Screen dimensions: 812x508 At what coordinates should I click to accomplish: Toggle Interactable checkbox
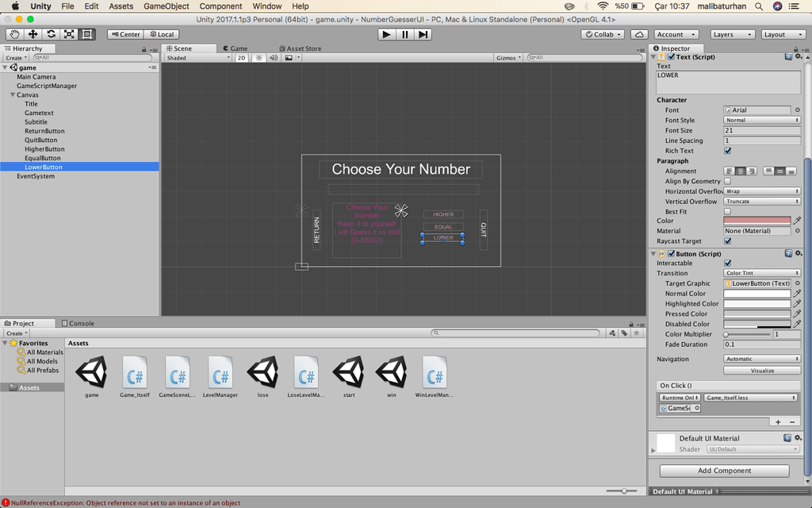[728, 263]
